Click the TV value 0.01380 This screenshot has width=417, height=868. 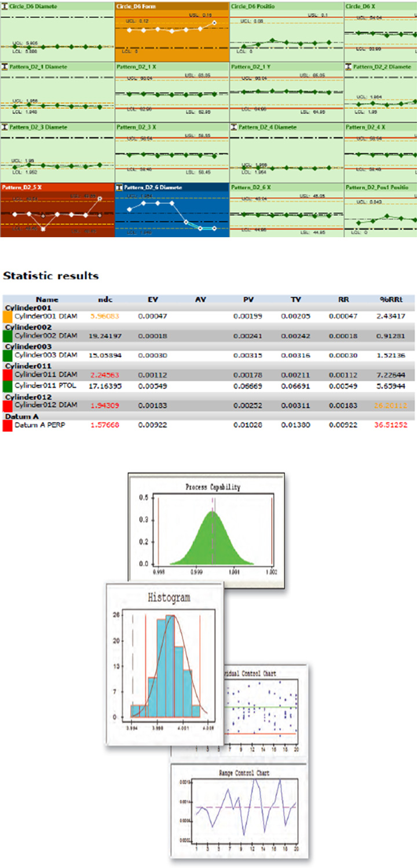coord(295,425)
